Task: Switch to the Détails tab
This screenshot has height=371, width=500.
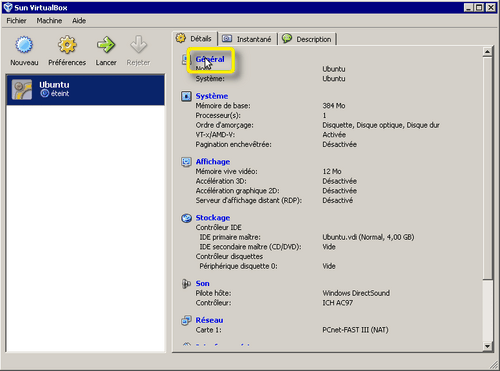Action: 195,39
